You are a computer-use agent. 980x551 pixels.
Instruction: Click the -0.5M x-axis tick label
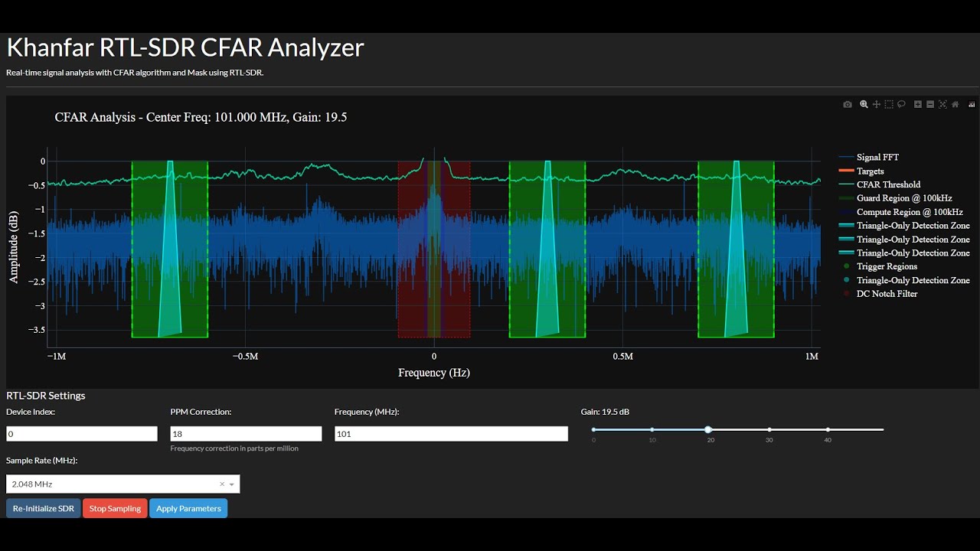pyautogui.click(x=245, y=357)
